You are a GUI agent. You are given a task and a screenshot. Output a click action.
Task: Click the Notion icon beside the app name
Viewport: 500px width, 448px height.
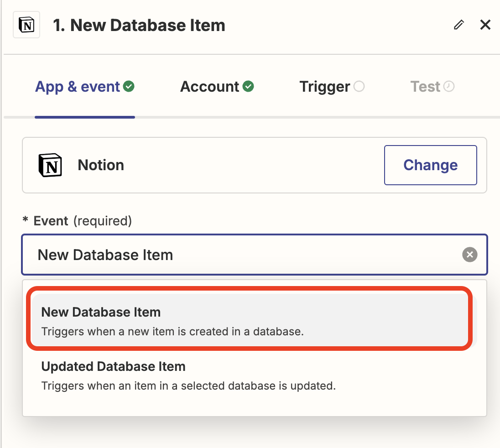pyautogui.click(x=50, y=165)
